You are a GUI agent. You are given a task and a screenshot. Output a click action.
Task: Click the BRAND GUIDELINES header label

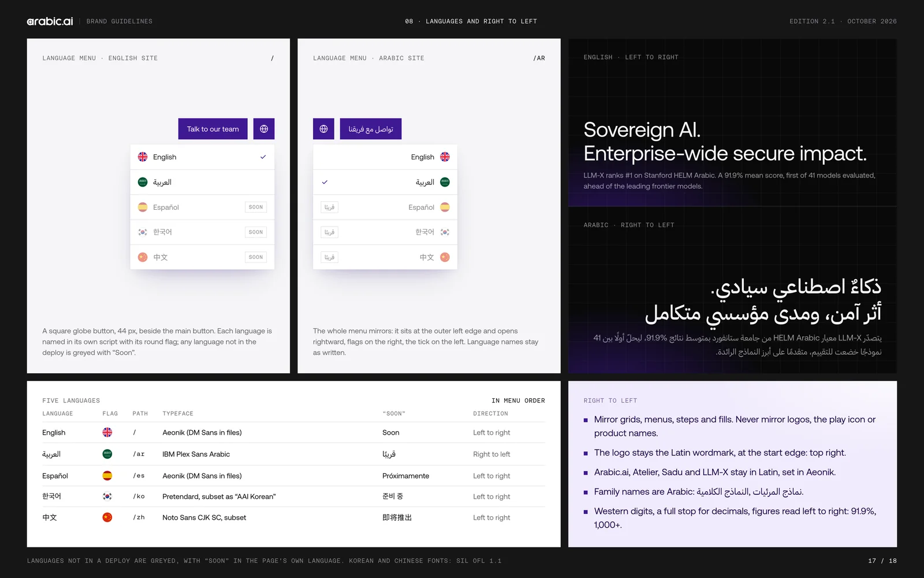[120, 21]
